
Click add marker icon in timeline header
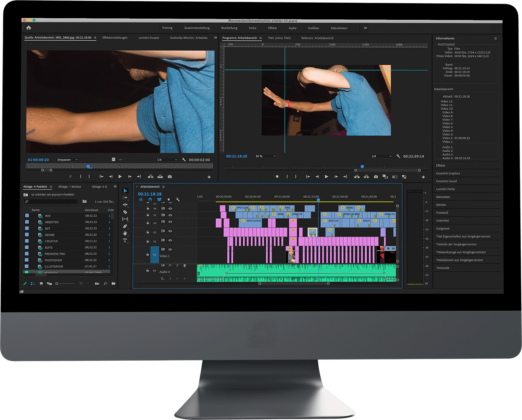[169, 200]
